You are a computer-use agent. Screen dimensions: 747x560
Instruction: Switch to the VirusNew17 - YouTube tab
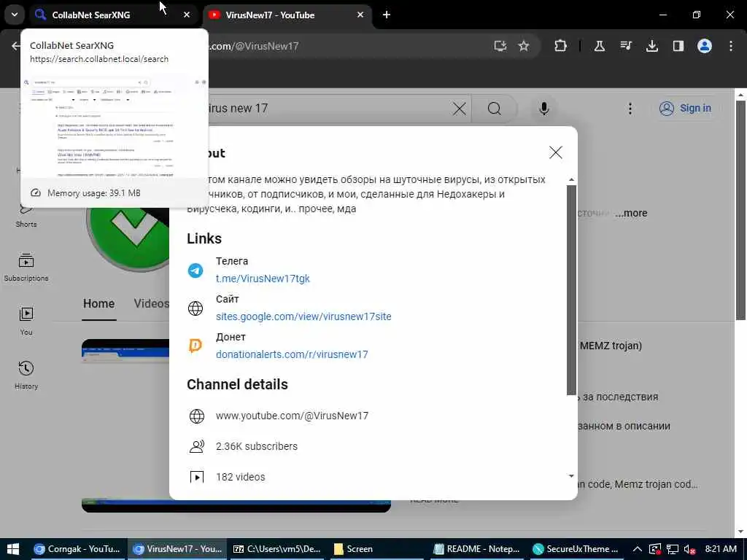click(287, 15)
